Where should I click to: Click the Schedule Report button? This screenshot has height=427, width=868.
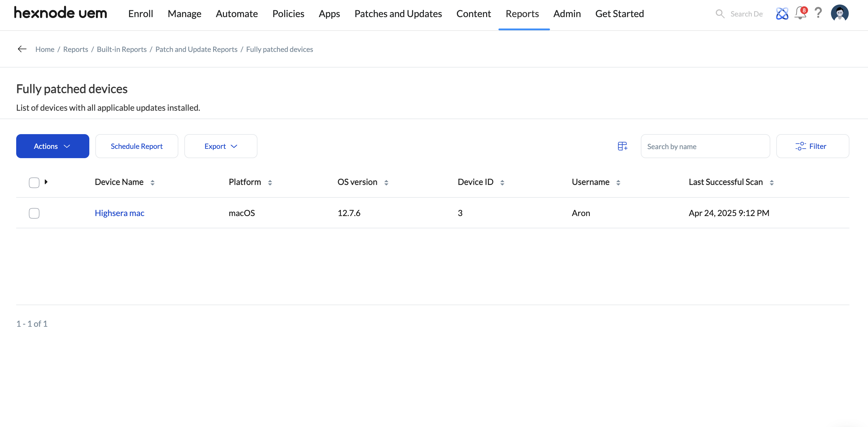pos(136,146)
